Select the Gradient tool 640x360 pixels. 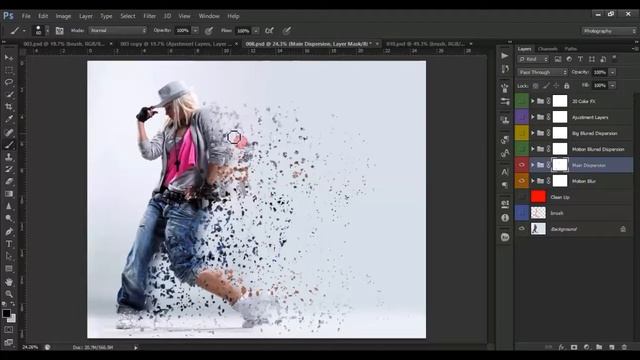pos(9,194)
